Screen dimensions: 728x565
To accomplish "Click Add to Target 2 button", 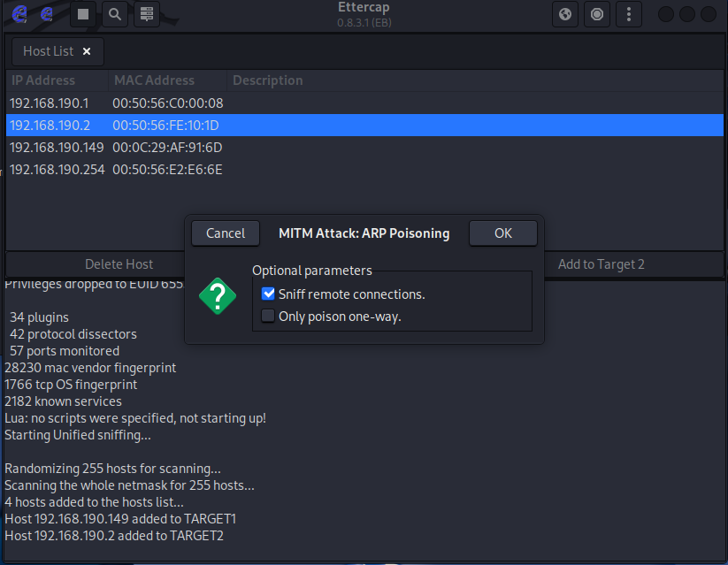I will coord(601,264).
